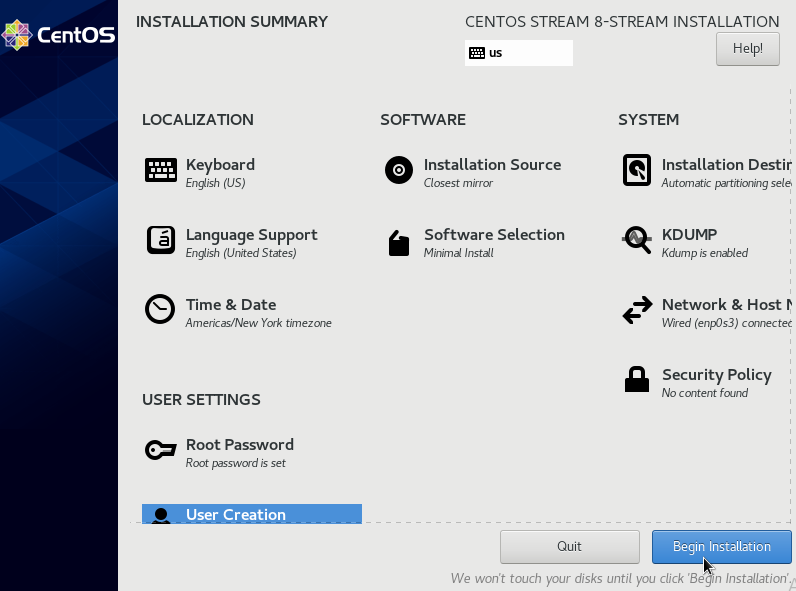Click the Help! button
796x591 pixels.
point(748,49)
